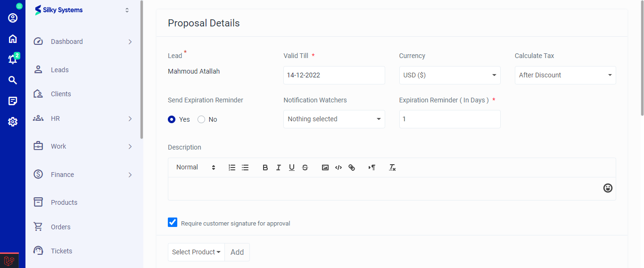This screenshot has width=644, height=268.
Task: Toggle italic formatting
Action: coord(279,167)
